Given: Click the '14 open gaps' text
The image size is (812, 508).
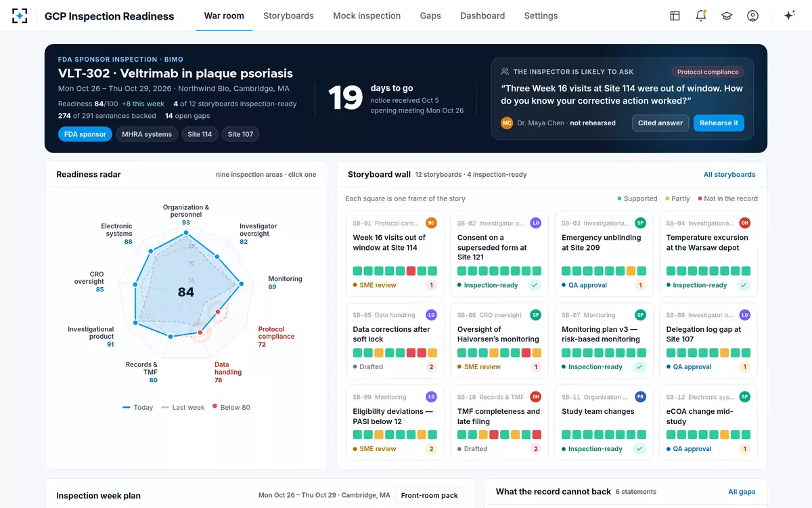Looking at the screenshot, I should [x=187, y=116].
